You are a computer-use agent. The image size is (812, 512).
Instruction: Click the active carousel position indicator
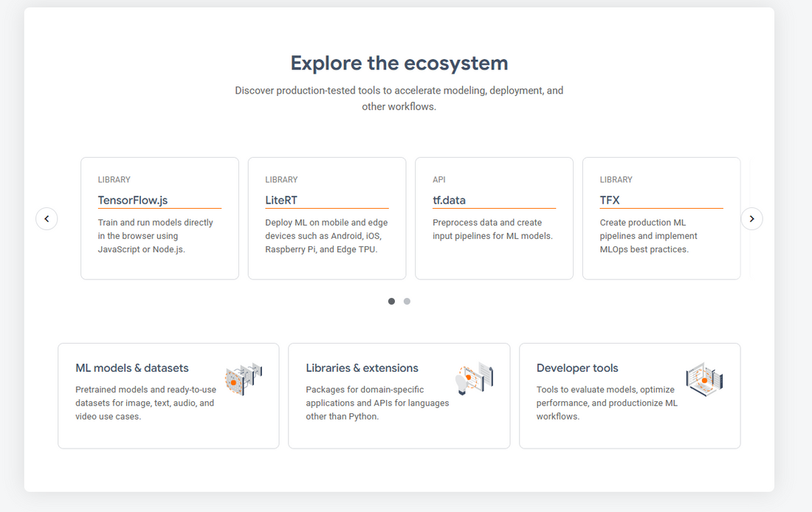click(391, 301)
